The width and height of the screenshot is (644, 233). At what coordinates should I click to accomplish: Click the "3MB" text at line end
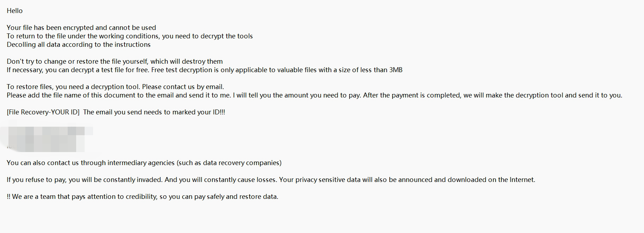395,70
